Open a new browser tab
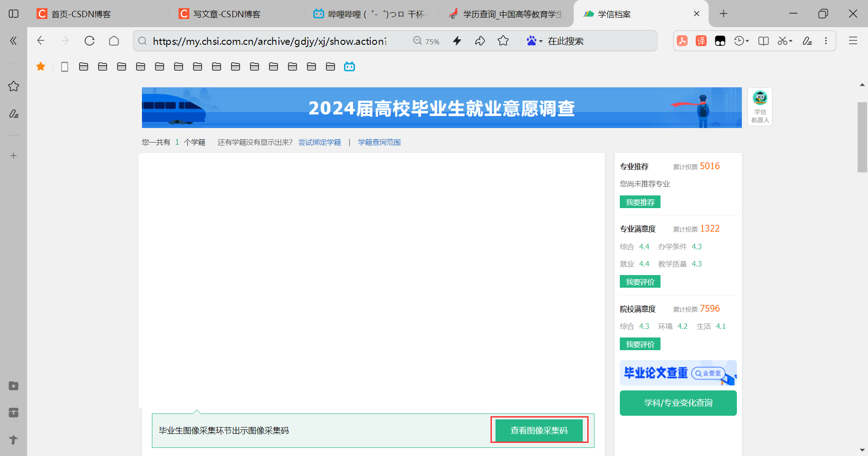Image resolution: width=868 pixels, height=456 pixels. [723, 14]
